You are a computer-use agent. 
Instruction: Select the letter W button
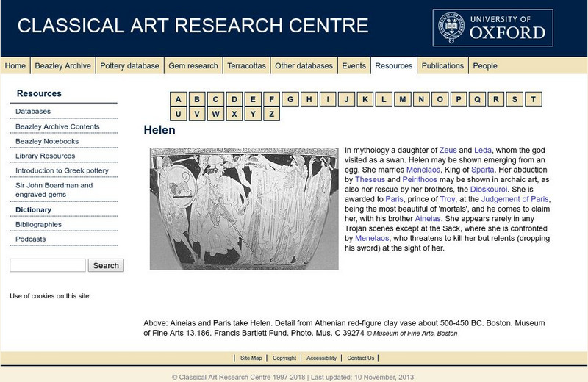click(215, 114)
